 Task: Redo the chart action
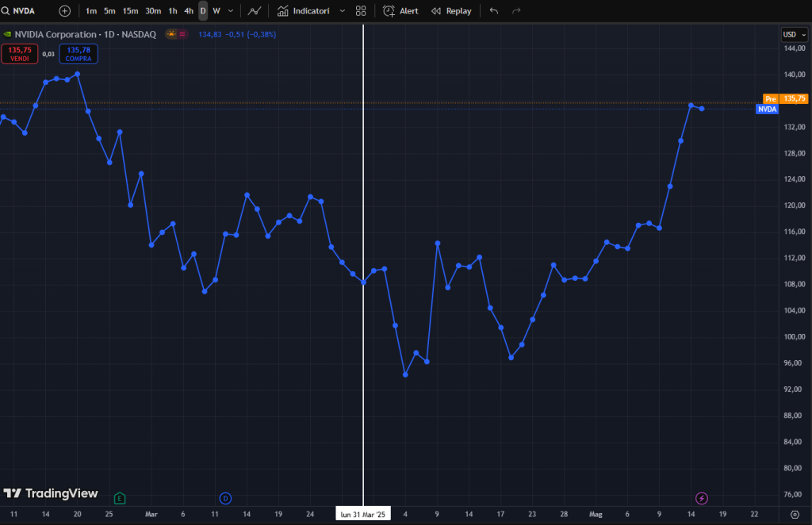click(x=516, y=11)
